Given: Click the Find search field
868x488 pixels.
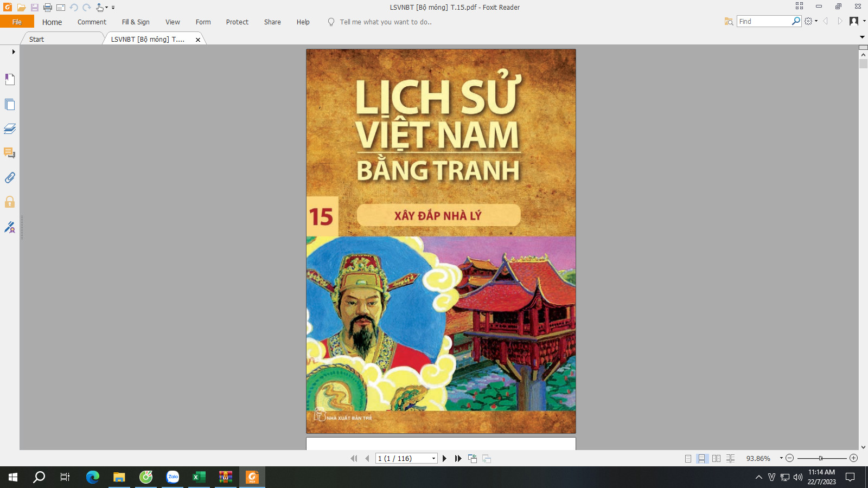Looking at the screenshot, I should 764,21.
